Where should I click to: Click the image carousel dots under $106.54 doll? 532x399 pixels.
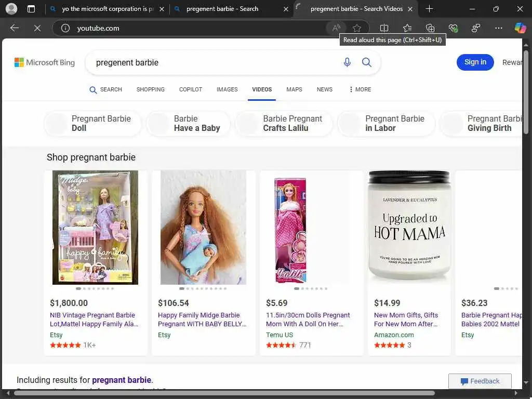203,289
